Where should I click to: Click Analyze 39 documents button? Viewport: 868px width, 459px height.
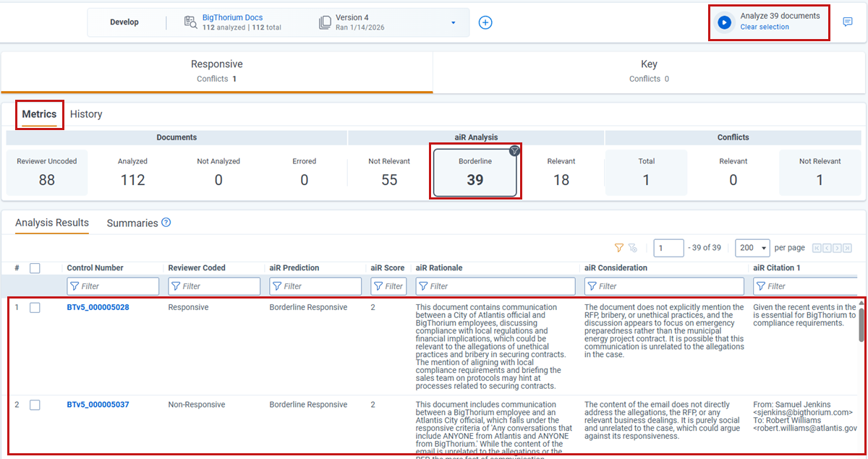pyautogui.click(x=780, y=16)
